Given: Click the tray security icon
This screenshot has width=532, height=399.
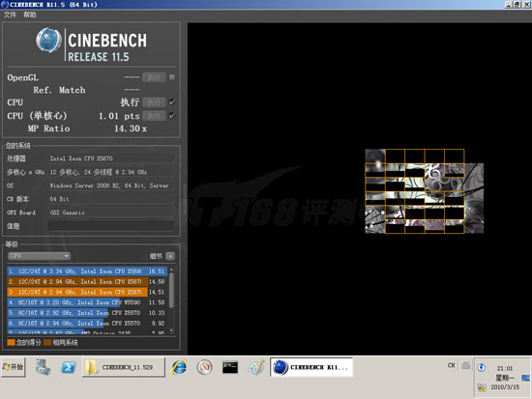Looking at the screenshot, I should [x=482, y=387].
